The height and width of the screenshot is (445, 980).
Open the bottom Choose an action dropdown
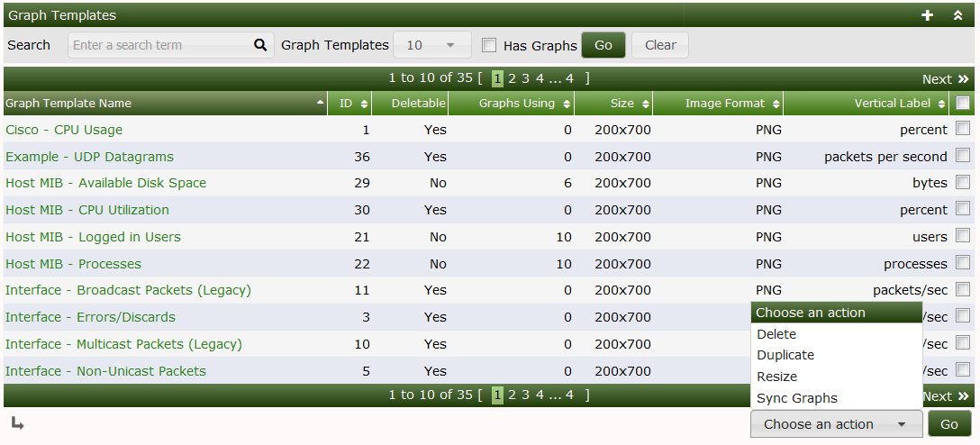(836, 424)
